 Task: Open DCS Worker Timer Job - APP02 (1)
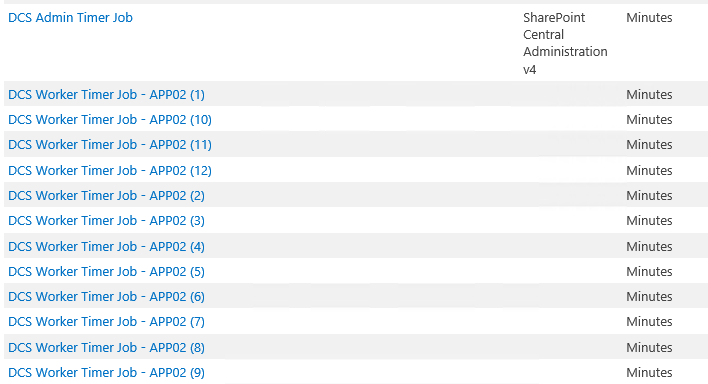coord(107,94)
